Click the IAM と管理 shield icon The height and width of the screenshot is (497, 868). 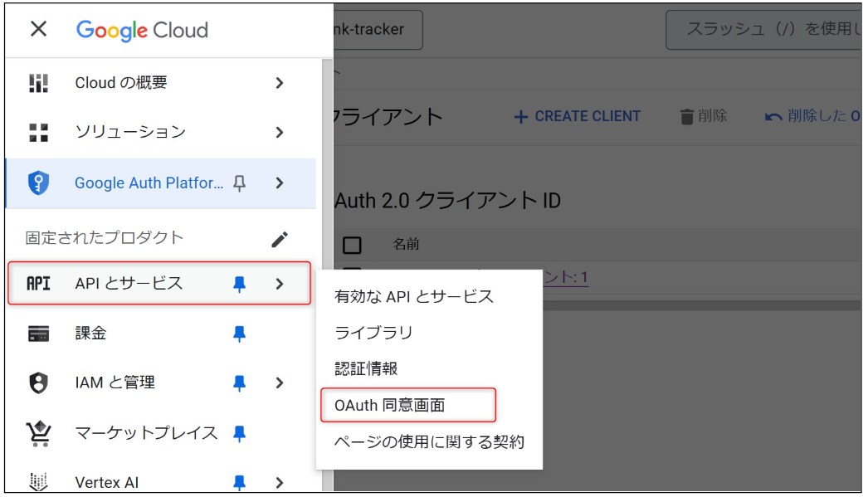38,382
